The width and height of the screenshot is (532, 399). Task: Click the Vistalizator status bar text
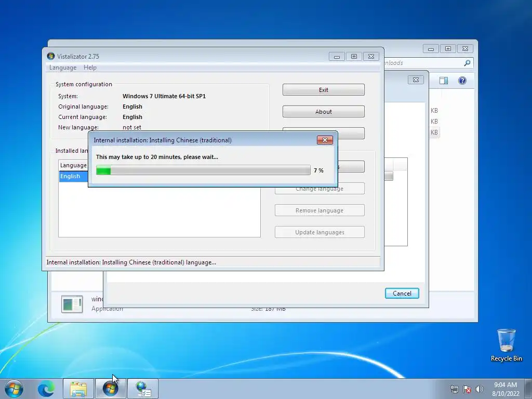click(x=131, y=262)
